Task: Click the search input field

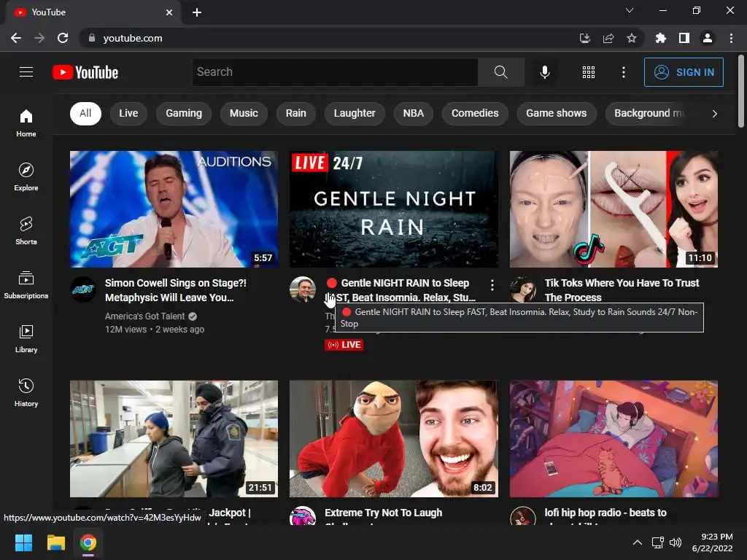Action: (x=335, y=72)
